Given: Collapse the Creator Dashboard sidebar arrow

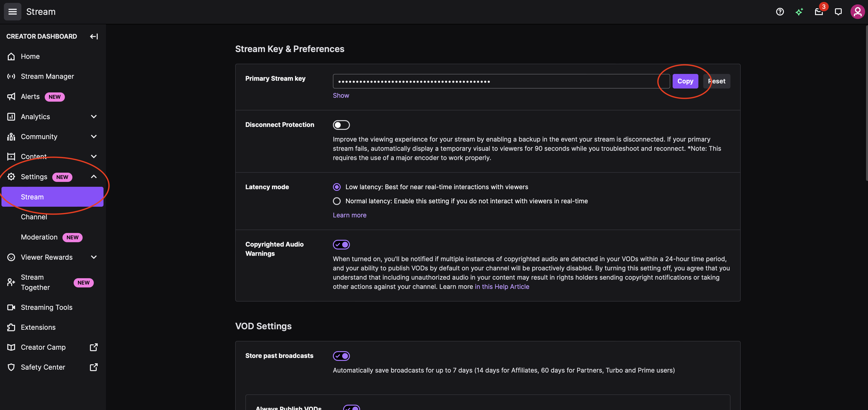Looking at the screenshot, I should 94,36.
